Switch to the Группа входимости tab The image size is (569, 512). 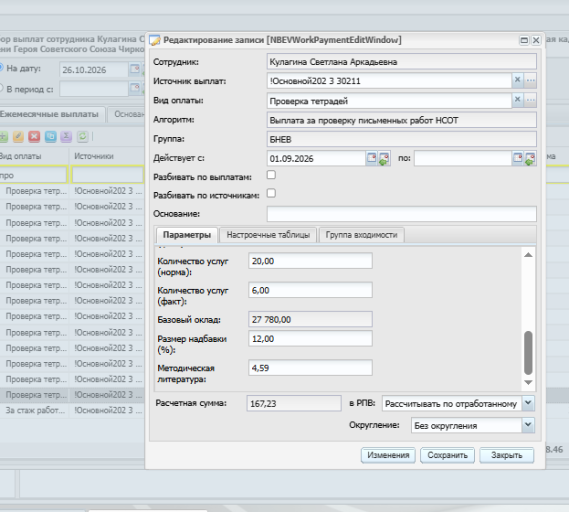click(x=361, y=235)
